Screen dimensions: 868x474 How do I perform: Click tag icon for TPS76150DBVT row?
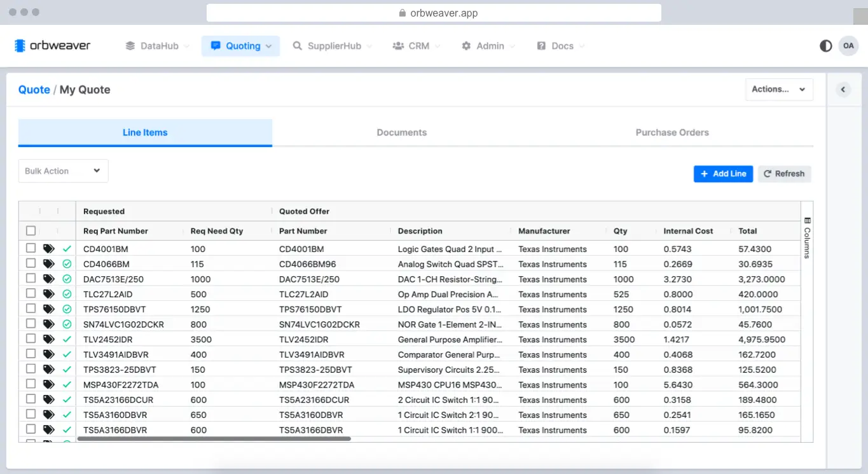click(x=49, y=309)
